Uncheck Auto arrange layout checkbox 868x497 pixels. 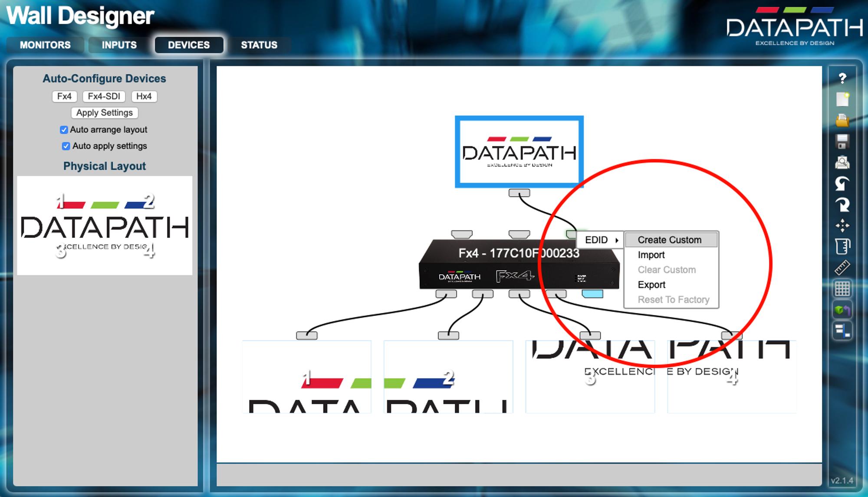[x=64, y=130]
